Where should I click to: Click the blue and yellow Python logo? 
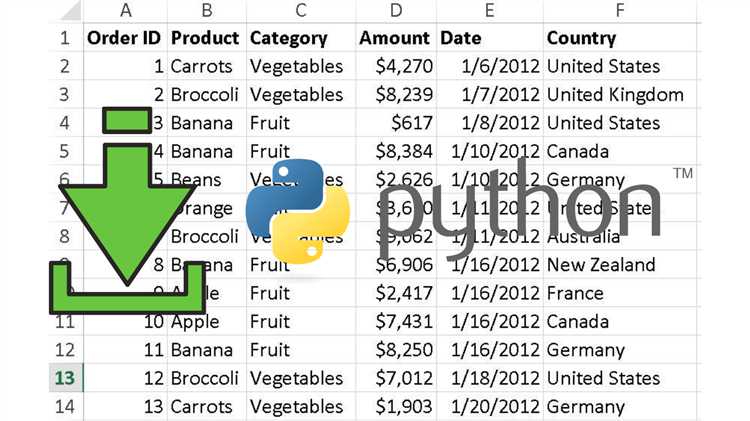point(297,211)
